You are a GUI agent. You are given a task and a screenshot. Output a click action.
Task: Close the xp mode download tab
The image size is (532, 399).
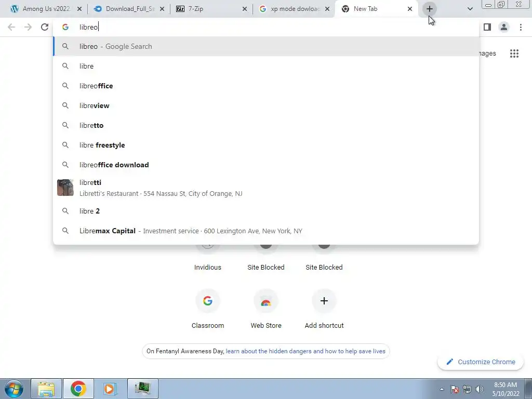click(x=327, y=9)
